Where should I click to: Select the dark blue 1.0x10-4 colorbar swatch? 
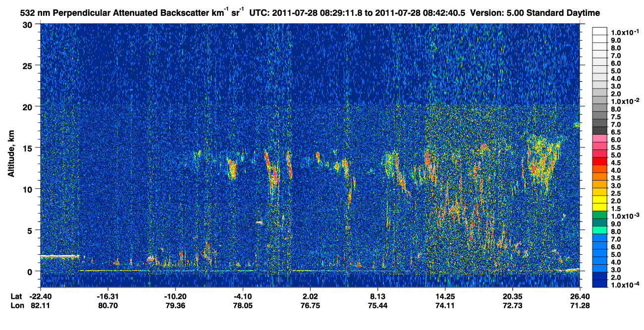click(599, 284)
